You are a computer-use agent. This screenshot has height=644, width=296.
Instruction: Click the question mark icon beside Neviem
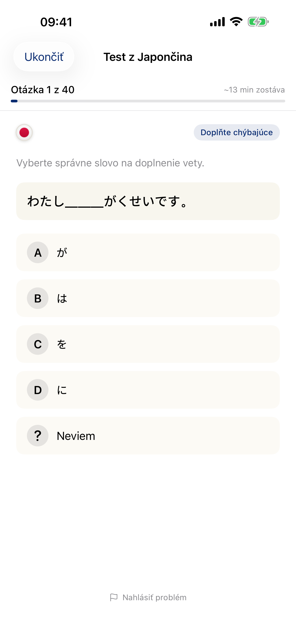37,435
